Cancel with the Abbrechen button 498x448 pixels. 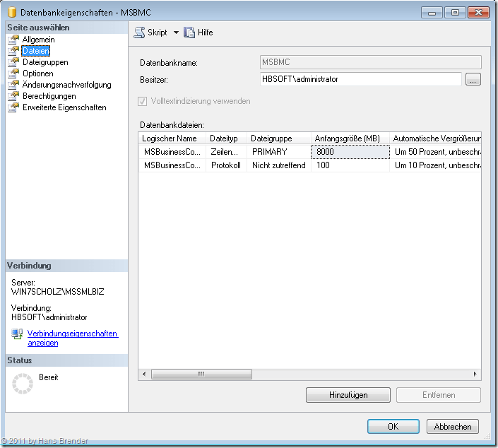[453, 426]
